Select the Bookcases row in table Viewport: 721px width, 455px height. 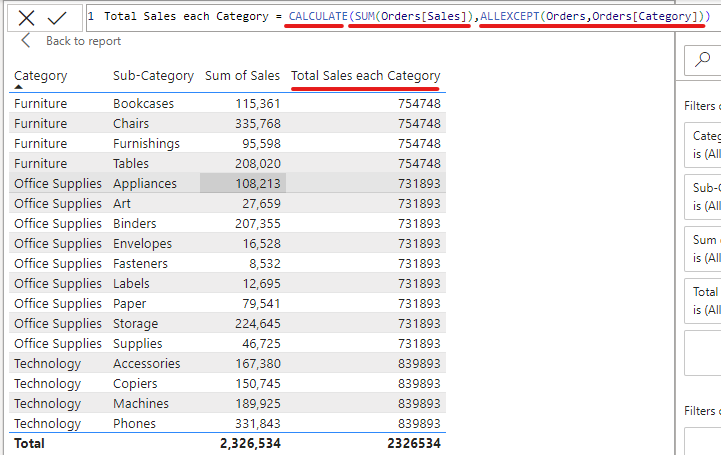tap(143, 103)
